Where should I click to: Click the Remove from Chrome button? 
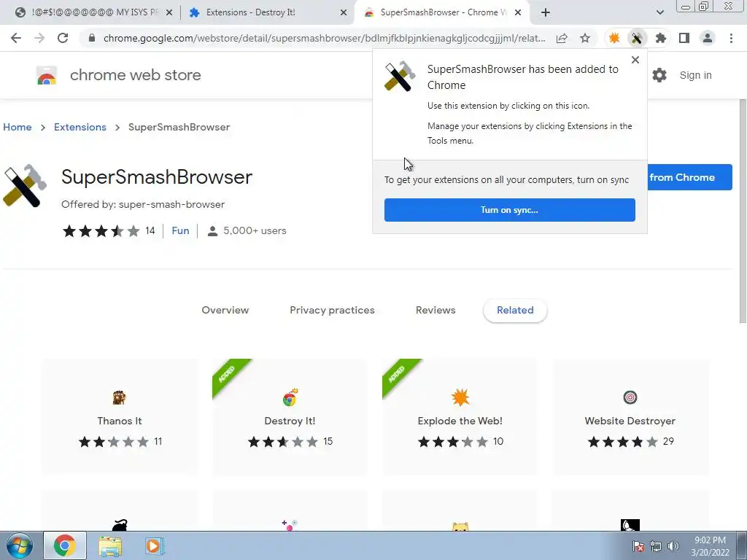pos(689,177)
